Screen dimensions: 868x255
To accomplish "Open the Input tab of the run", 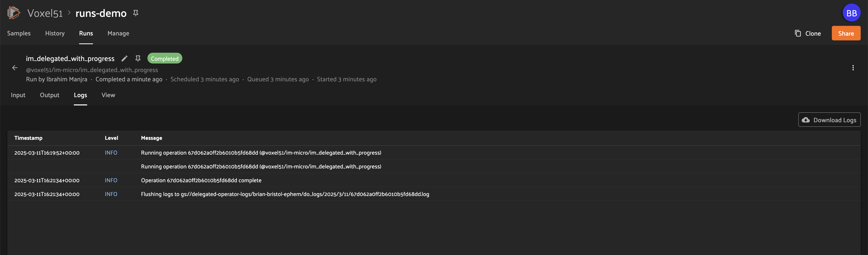I will click(18, 95).
